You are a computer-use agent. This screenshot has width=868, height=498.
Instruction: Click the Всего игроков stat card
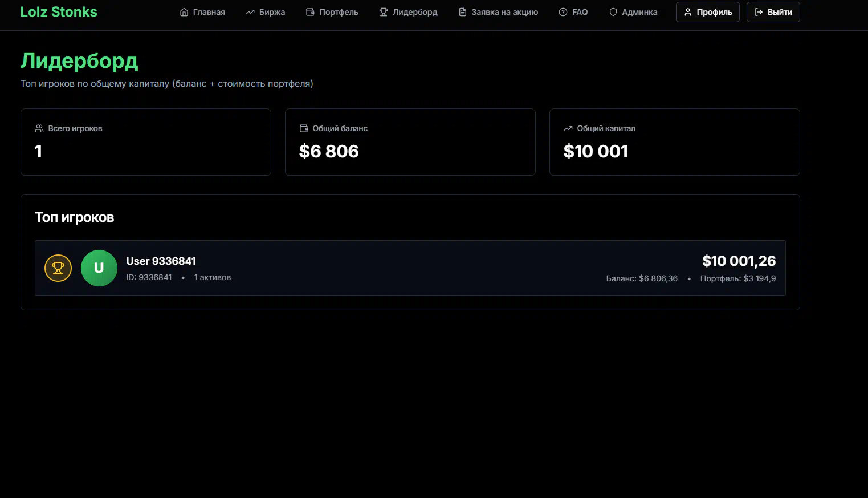tap(146, 142)
